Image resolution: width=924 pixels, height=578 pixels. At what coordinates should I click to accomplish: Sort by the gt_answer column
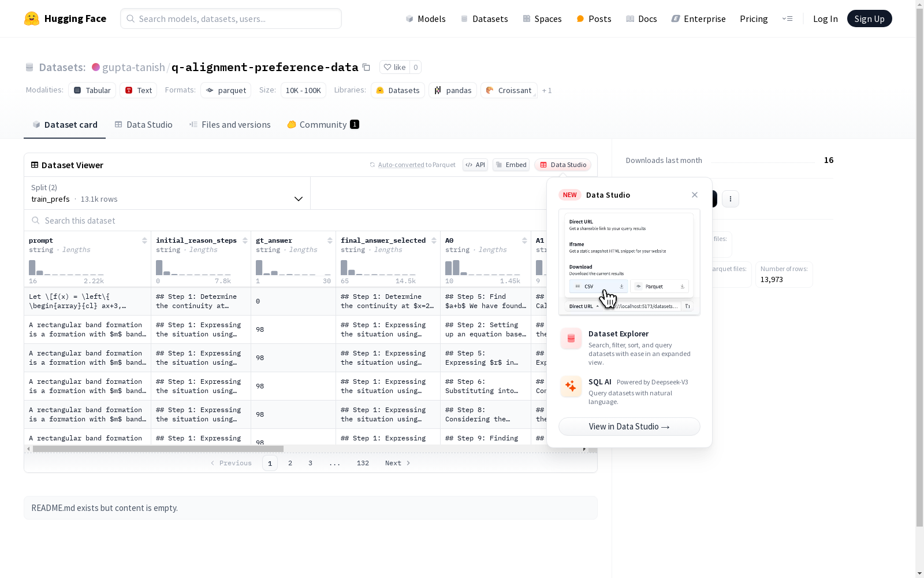click(x=330, y=240)
